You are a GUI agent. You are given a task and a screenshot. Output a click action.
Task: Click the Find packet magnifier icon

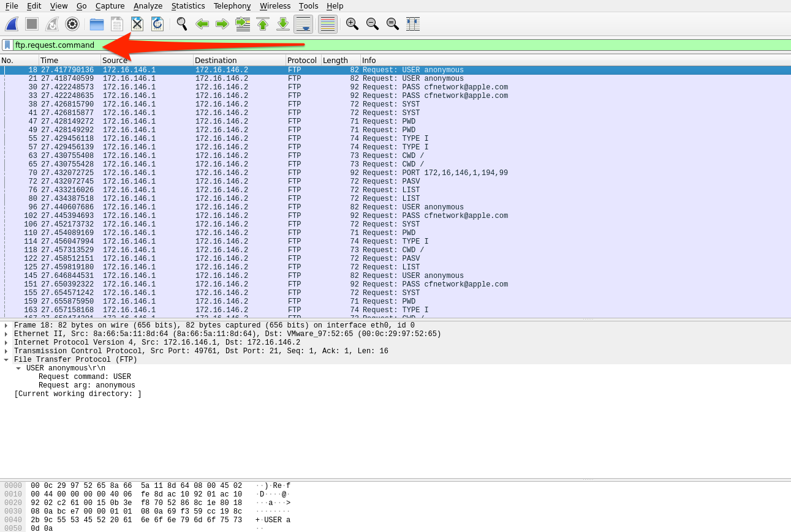pos(182,24)
